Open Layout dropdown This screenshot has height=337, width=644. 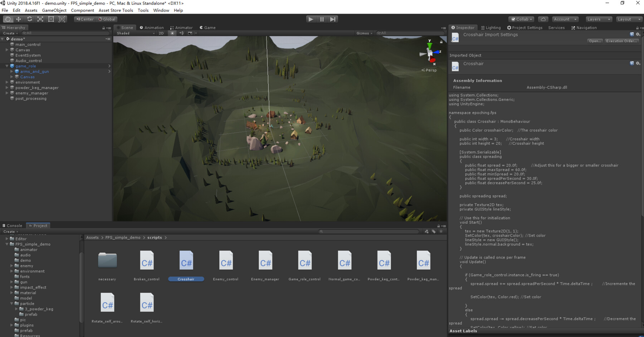click(629, 19)
